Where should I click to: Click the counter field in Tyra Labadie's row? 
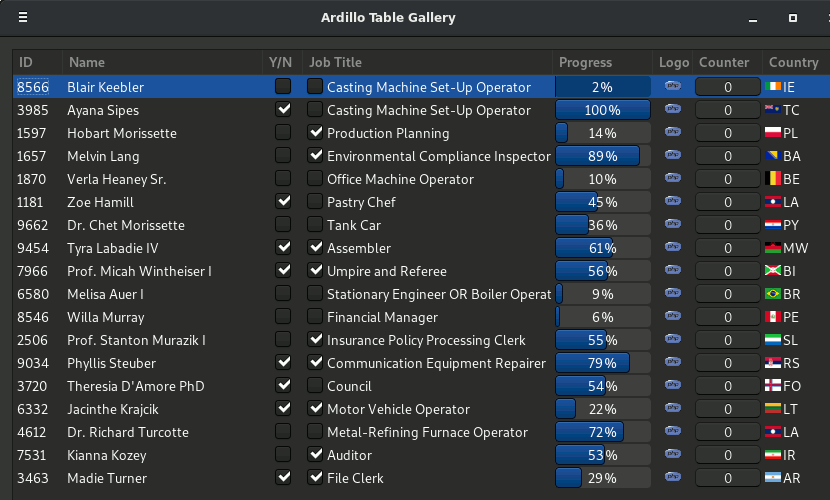tap(727, 248)
